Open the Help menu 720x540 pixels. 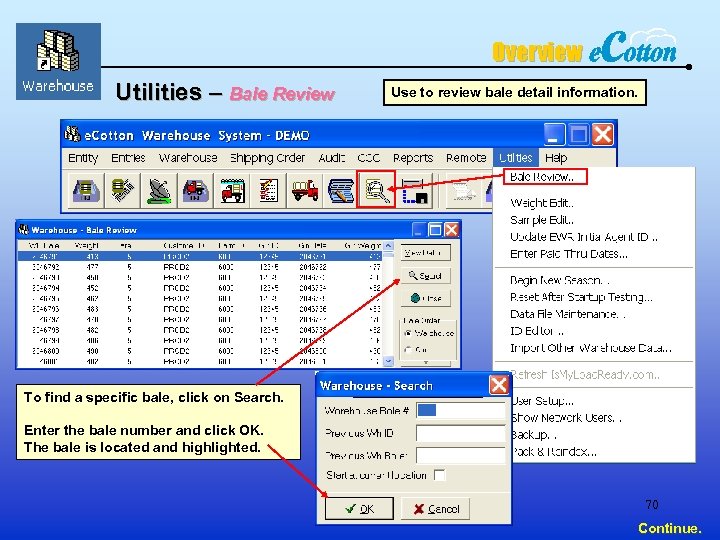tap(556, 158)
